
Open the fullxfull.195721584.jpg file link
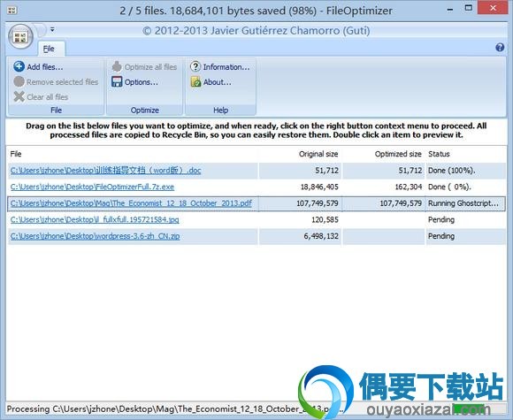(x=95, y=219)
